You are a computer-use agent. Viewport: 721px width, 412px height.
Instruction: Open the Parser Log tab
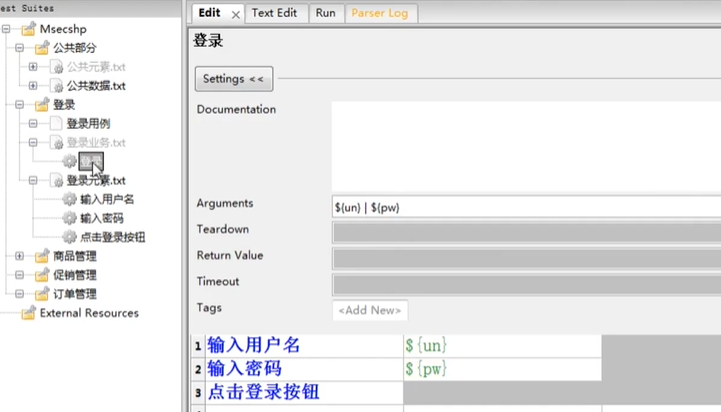tap(380, 13)
